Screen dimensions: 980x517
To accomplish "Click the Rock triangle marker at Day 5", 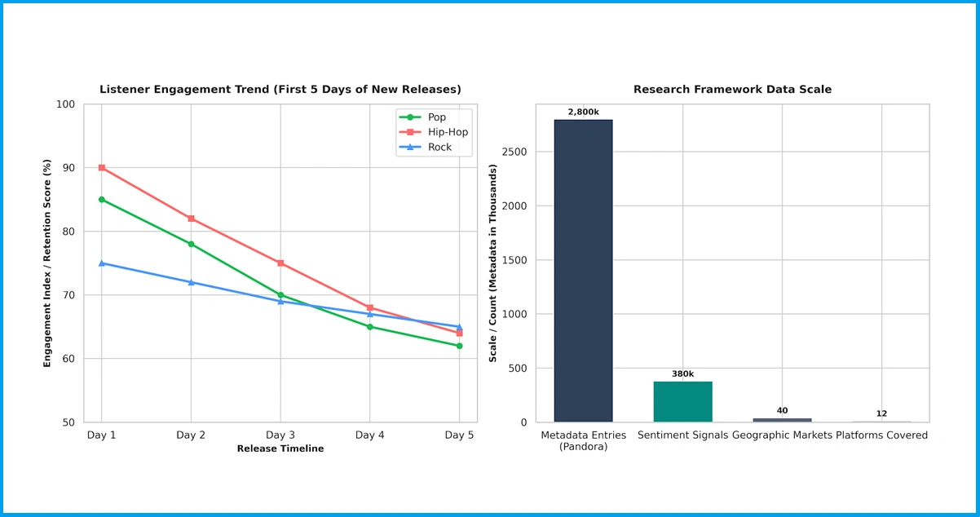I will click(x=459, y=327).
